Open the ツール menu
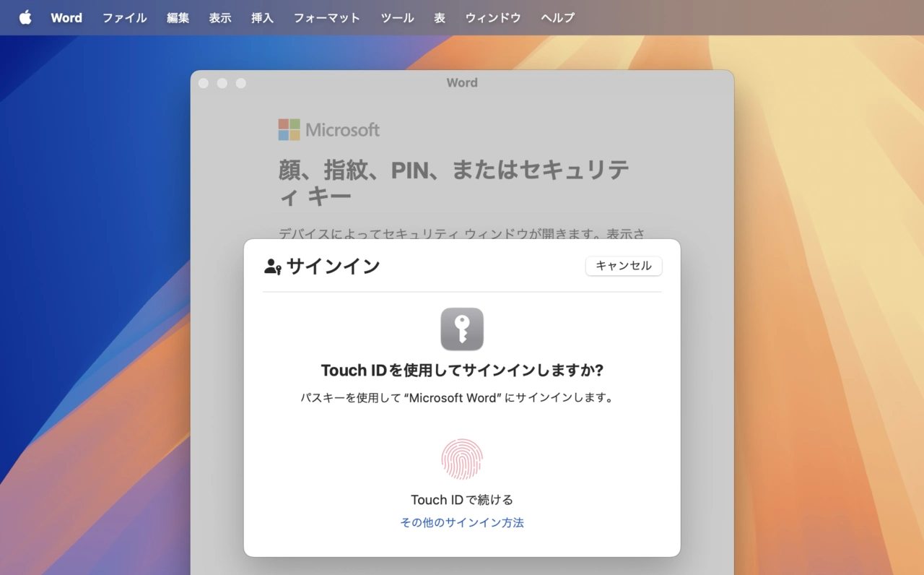This screenshot has width=924, height=575. 397,17
